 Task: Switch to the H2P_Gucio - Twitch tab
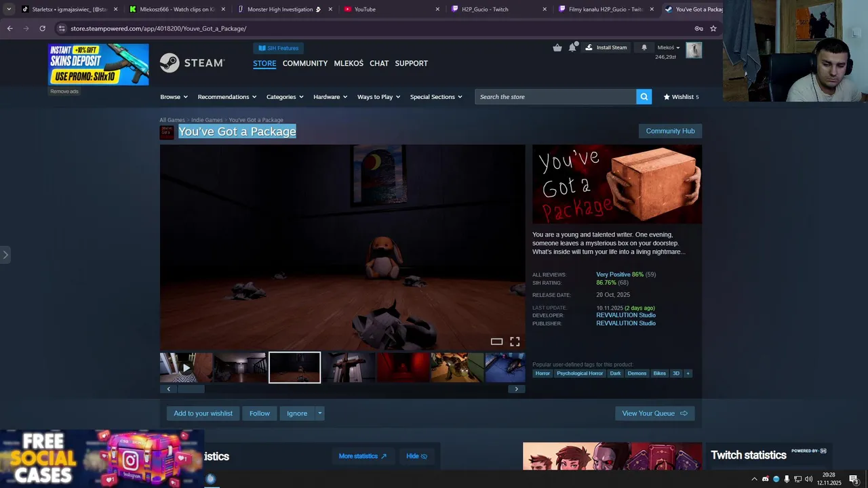click(x=498, y=9)
